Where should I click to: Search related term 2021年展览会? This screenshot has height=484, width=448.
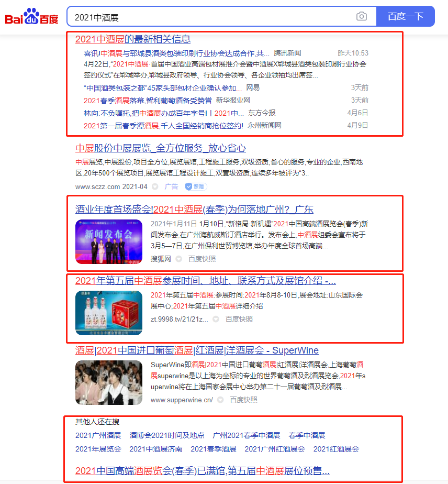98,449
